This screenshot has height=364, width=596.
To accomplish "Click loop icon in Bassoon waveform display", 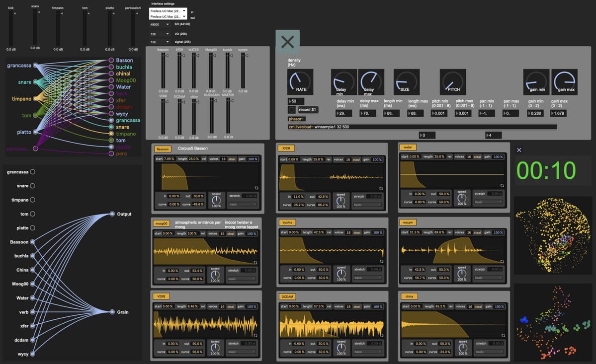I will (256, 188).
